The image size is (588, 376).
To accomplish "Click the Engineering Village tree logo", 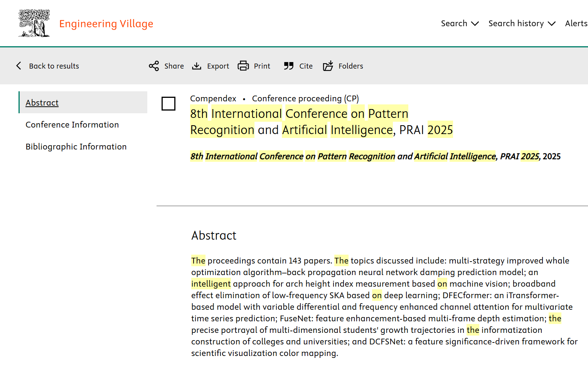I will (34, 23).
